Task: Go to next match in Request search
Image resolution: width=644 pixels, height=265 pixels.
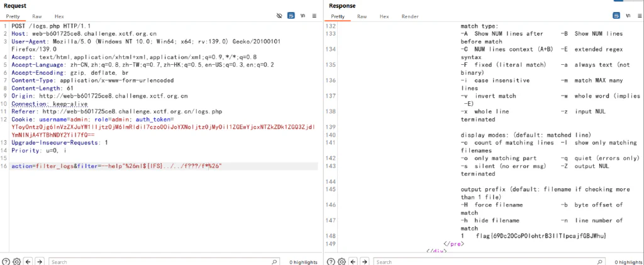Action: [40, 262]
